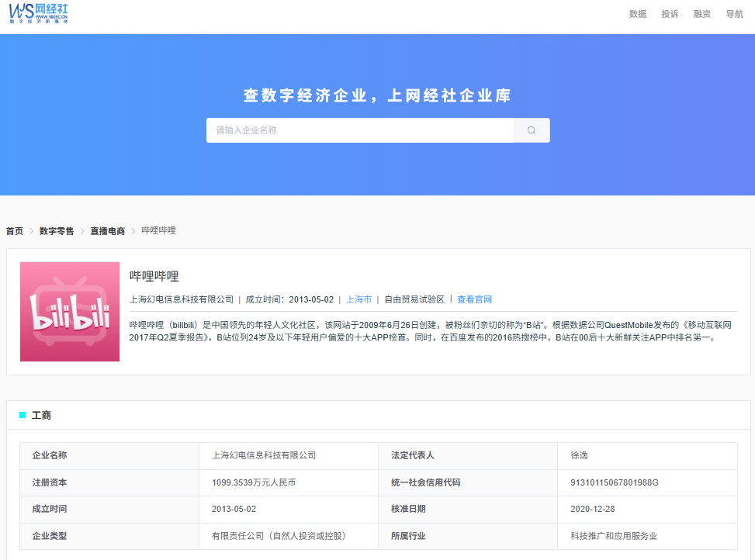Select 核准日期 value 2020-12-28
Viewport: 755px width, 560px height.
[x=593, y=509]
